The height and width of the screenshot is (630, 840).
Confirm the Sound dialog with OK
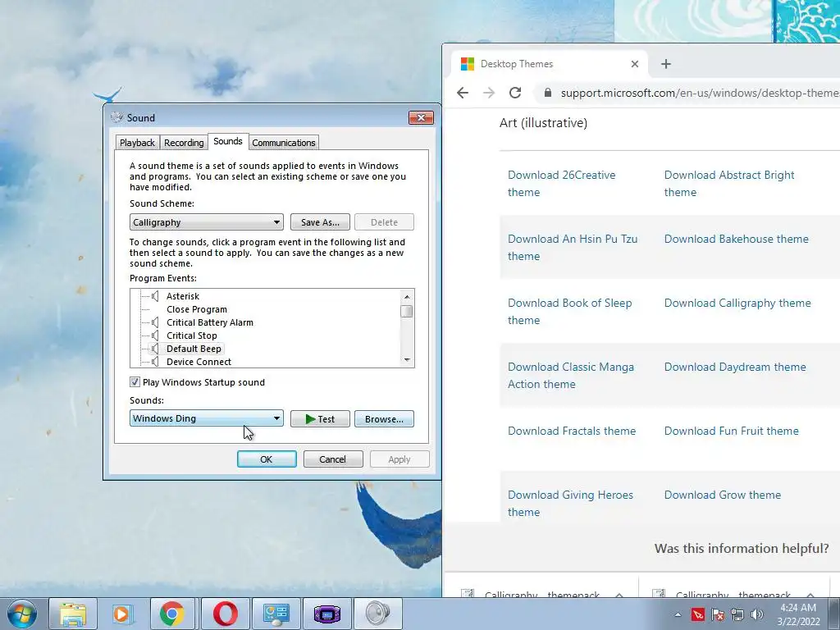pos(267,459)
